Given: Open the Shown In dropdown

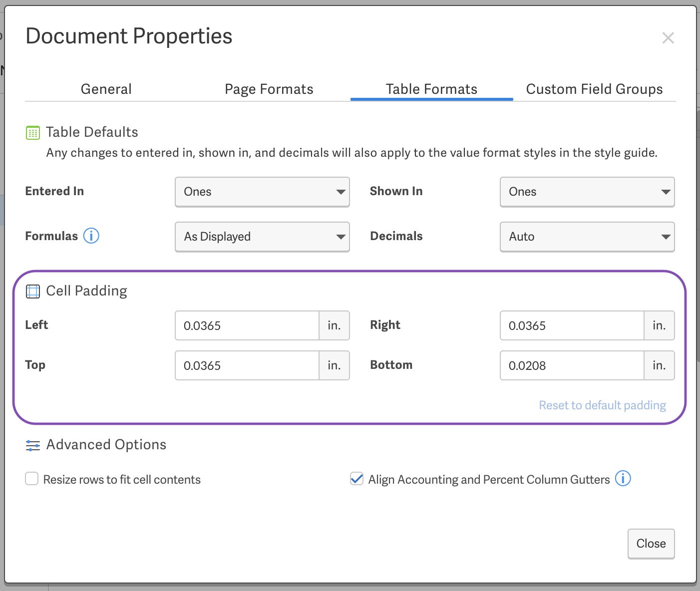Looking at the screenshot, I should pos(587,192).
